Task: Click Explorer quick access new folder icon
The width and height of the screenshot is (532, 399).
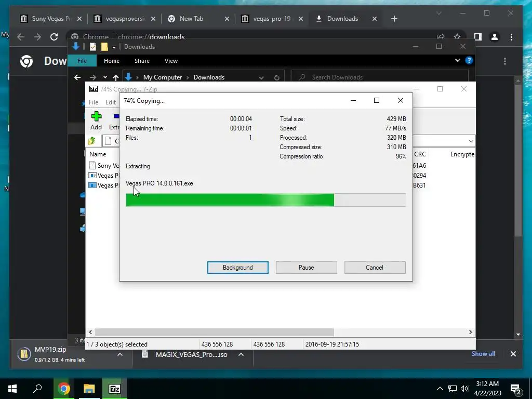Action: click(104, 47)
